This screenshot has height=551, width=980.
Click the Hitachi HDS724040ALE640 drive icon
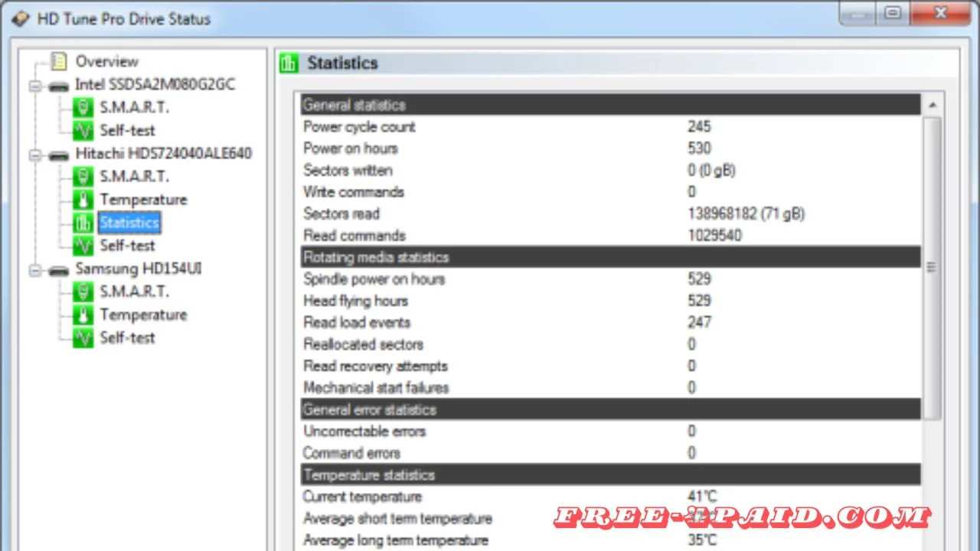[x=58, y=155]
